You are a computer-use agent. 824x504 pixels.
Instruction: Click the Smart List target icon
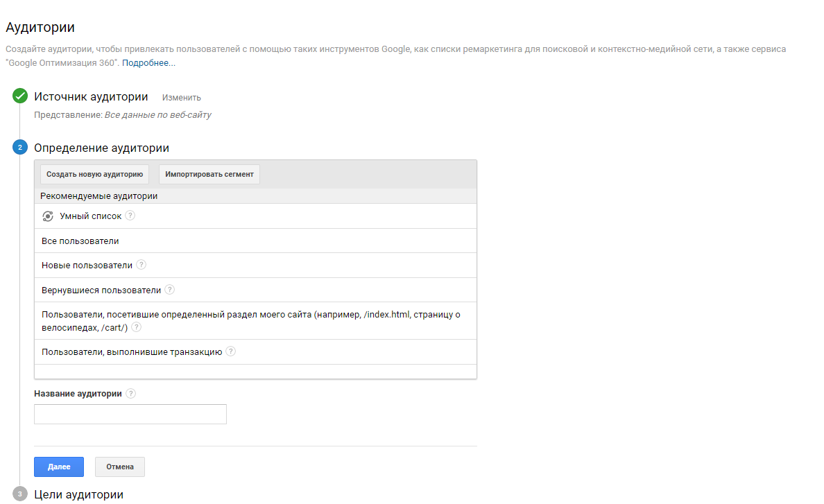pos(48,216)
